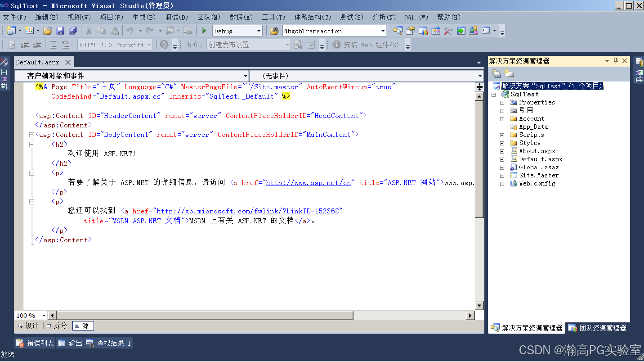Click the Undo arrow icon
The image size is (644, 362).
pos(130,31)
